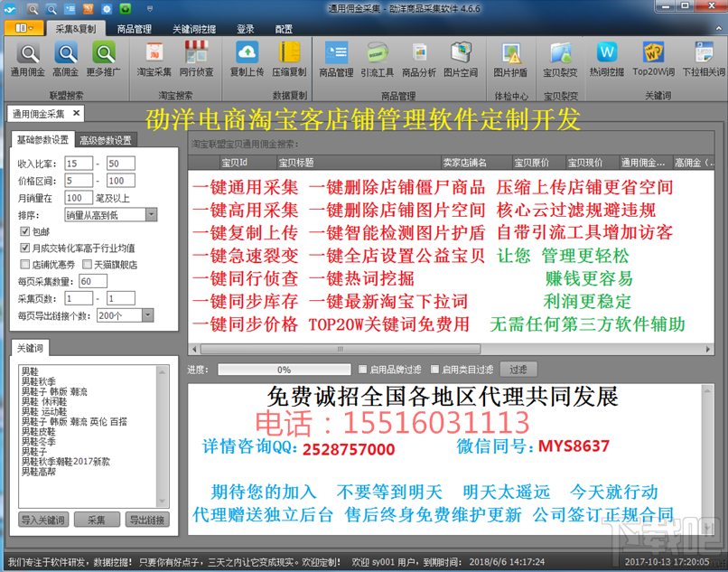
Task: Click the orange application menu button
Action: pos(24,28)
